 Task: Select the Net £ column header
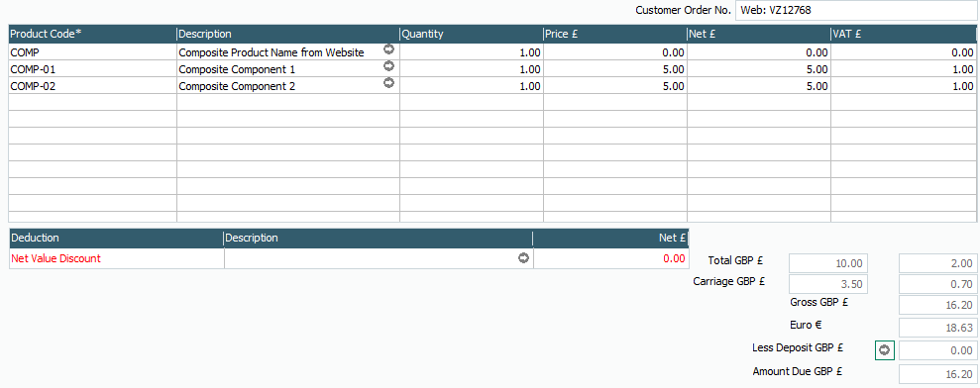click(759, 34)
